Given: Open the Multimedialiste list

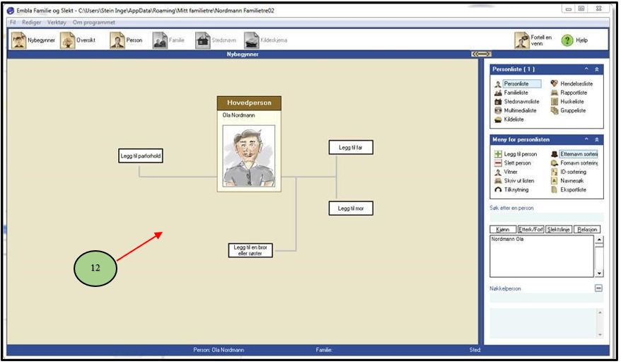Looking at the screenshot, I should pyautogui.click(x=518, y=111).
